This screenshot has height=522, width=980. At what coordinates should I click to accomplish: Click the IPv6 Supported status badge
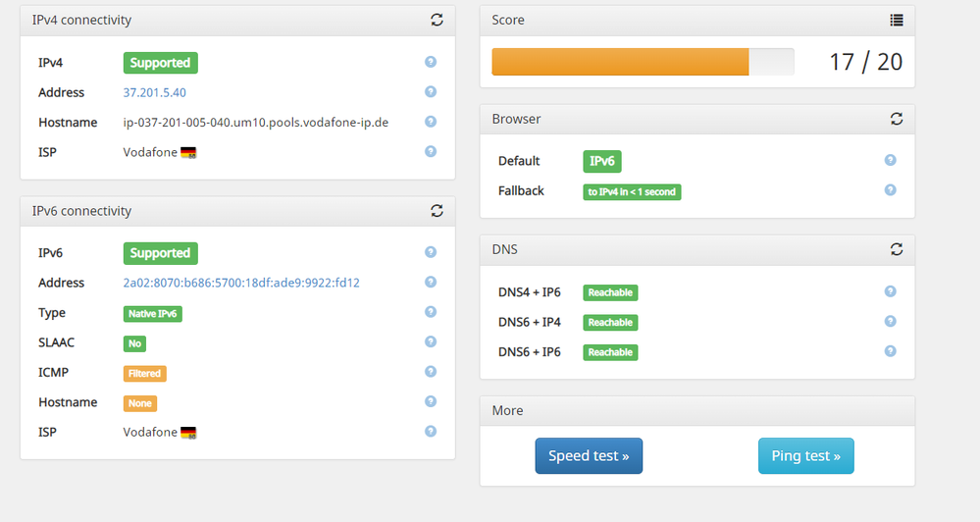160,253
